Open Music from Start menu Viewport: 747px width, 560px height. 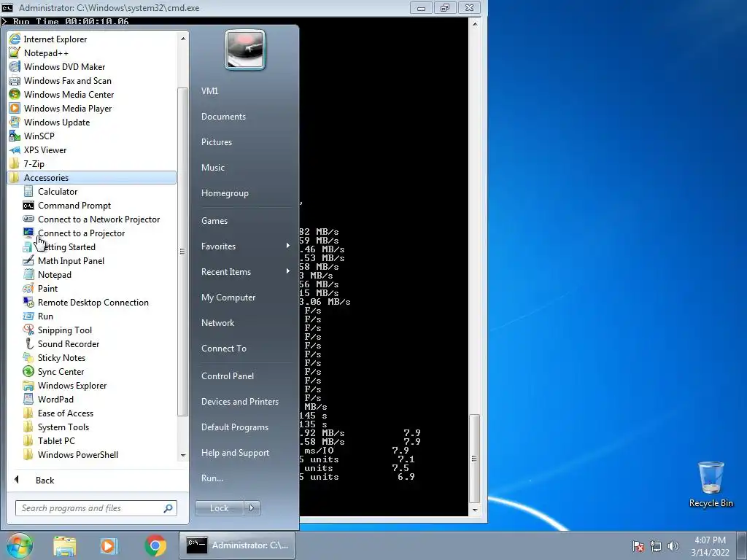(x=212, y=167)
